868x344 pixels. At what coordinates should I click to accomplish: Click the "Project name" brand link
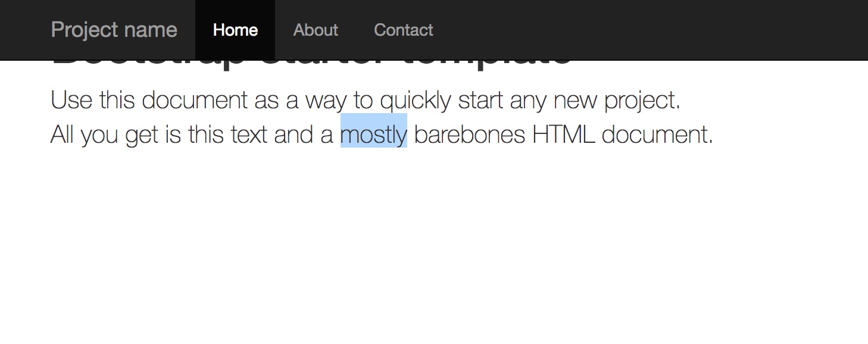coord(114,30)
